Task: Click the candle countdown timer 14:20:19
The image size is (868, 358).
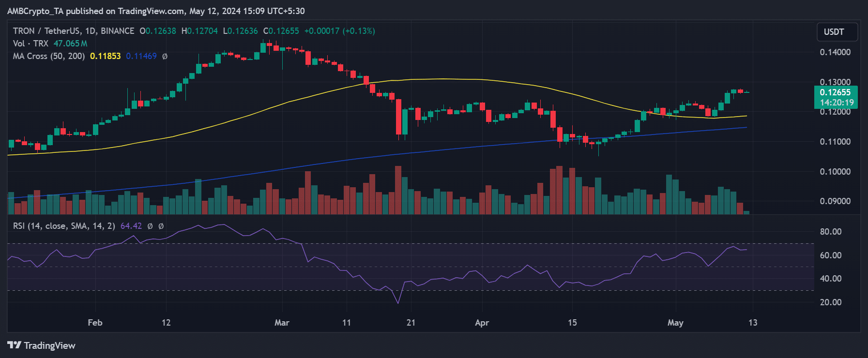Action: (x=837, y=103)
